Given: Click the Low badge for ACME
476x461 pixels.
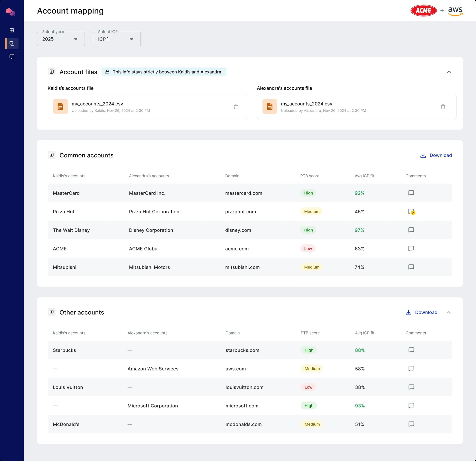Looking at the screenshot, I should point(308,248).
